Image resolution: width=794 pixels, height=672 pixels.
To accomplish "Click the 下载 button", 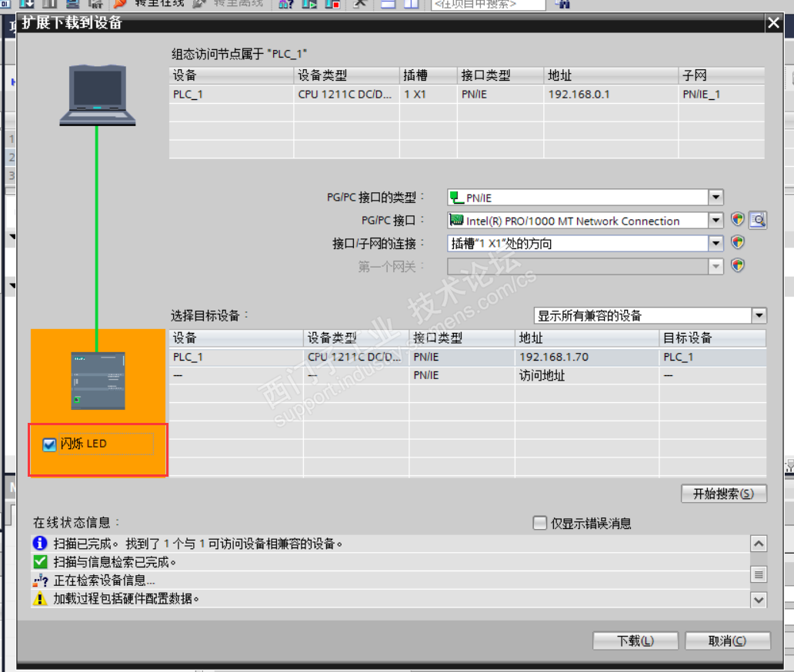I will (636, 640).
